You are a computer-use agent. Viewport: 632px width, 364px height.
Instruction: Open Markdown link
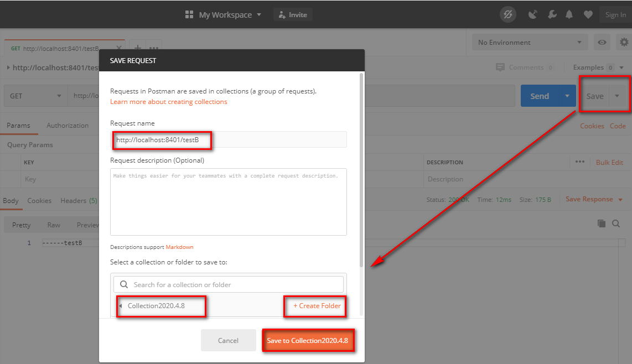179,247
